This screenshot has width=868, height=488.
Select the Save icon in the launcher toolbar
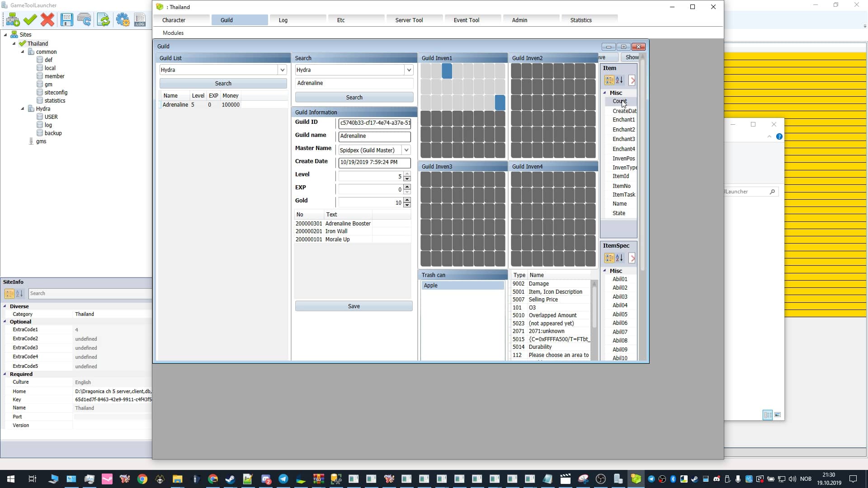pyautogui.click(x=67, y=19)
